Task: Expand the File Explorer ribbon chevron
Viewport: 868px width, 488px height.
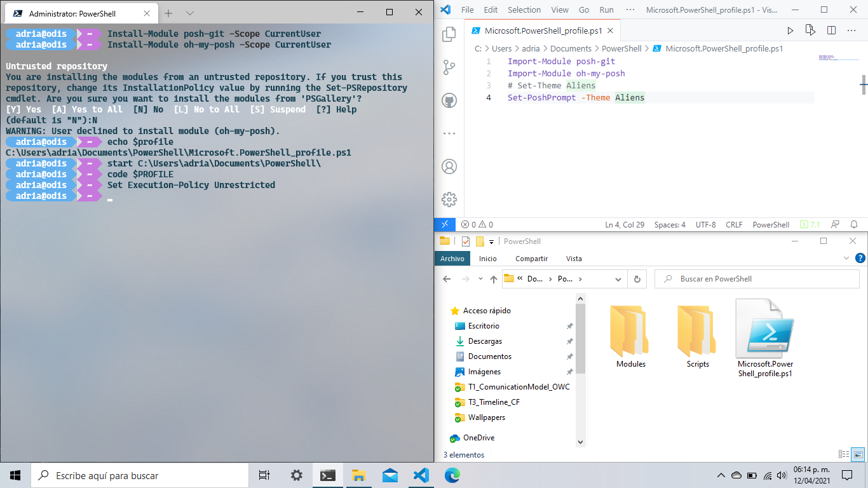Action: (846, 258)
